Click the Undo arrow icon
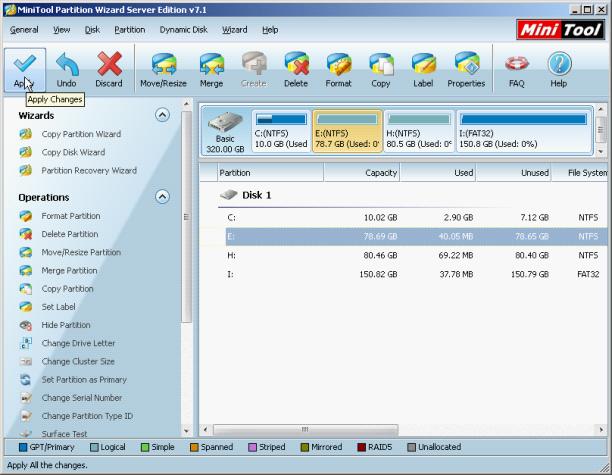The height and width of the screenshot is (475, 612). pos(67,64)
